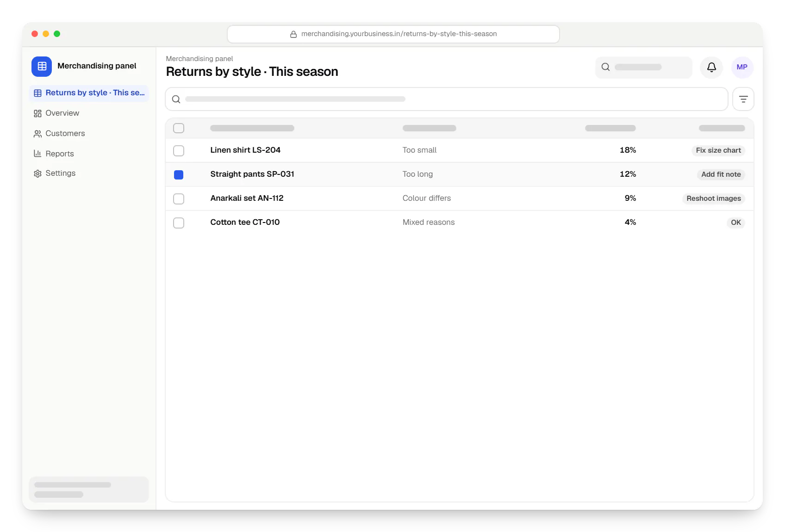
Task: Click the Too small return reason
Action: tap(419, 150)
